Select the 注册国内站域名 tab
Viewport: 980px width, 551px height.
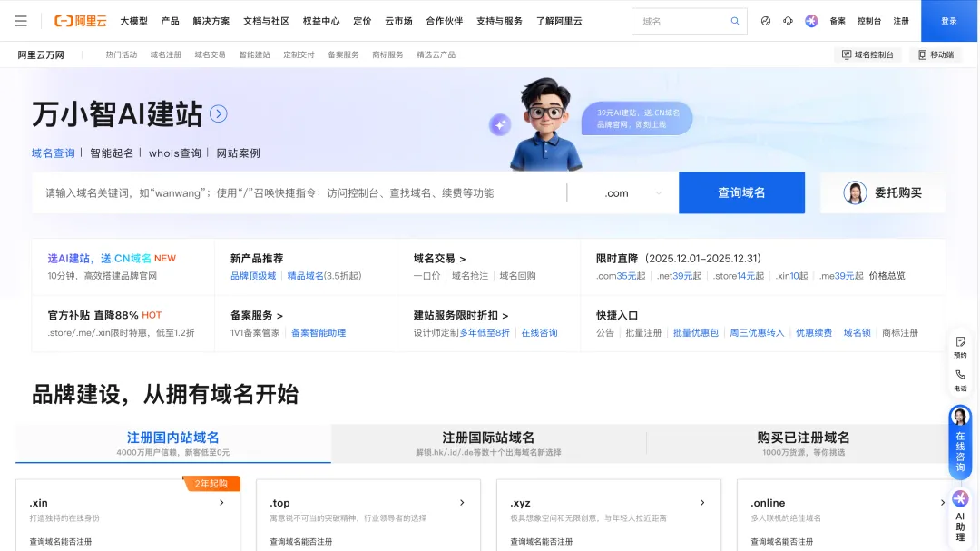point(173,443)
